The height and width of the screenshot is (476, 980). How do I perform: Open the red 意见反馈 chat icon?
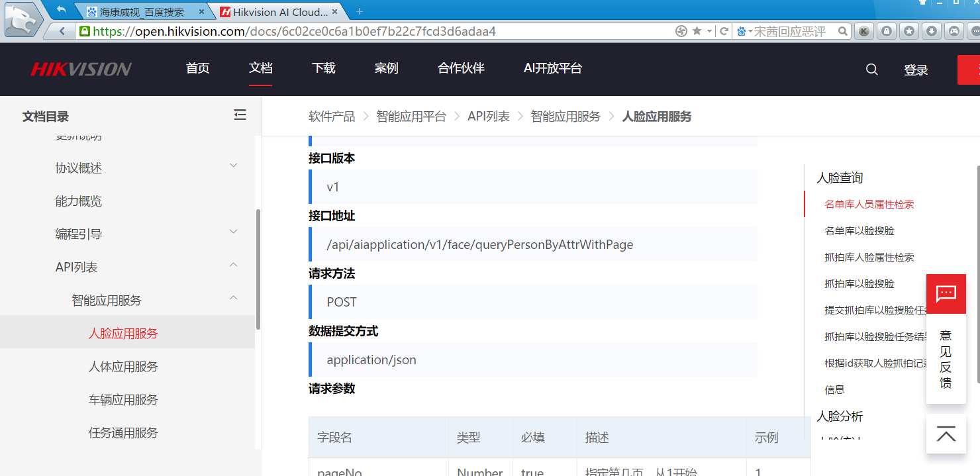pyautogui.click(x=946, y=293)
